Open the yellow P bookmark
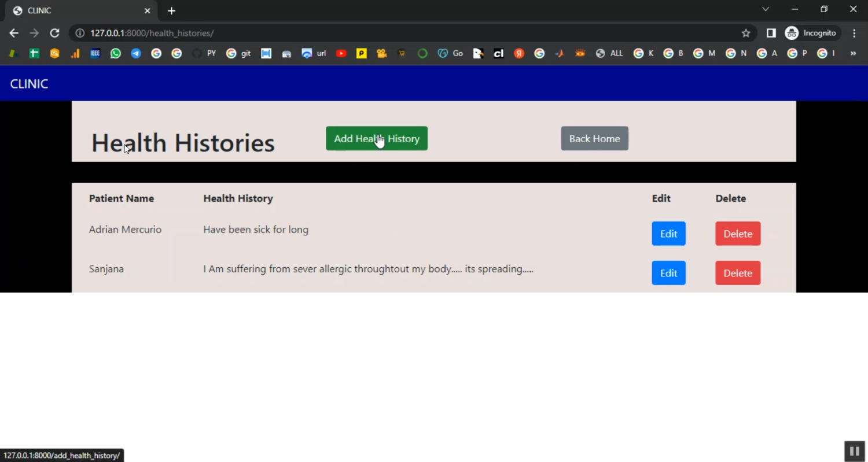This screenshot has height=462, width=868. tap(362, 53)
